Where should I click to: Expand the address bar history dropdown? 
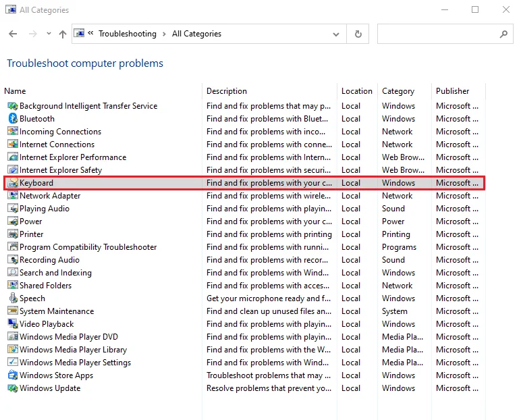[336, 34]
